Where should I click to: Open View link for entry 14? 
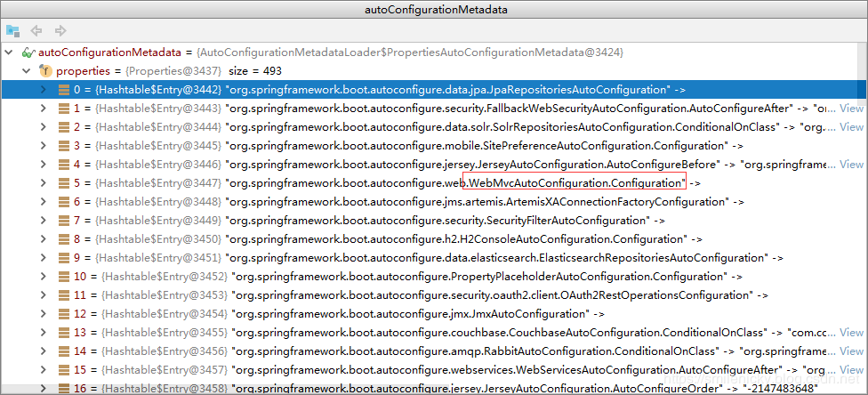851,351
